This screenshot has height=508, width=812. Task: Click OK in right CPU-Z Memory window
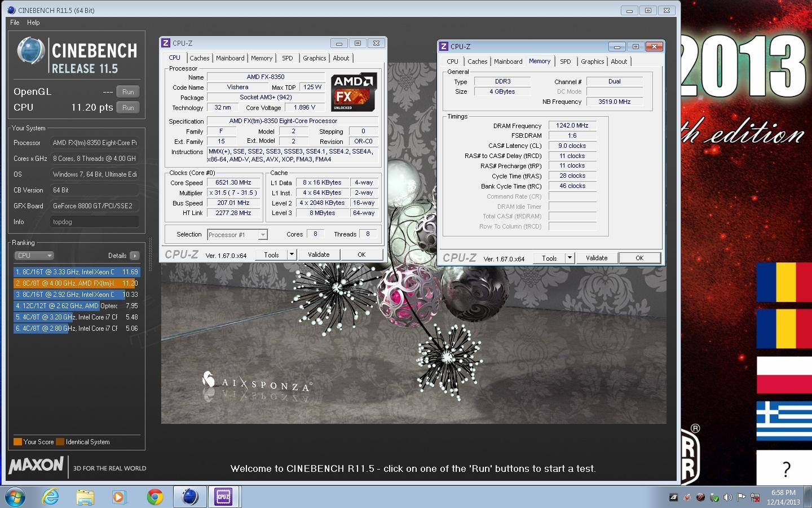pos(639,258)
